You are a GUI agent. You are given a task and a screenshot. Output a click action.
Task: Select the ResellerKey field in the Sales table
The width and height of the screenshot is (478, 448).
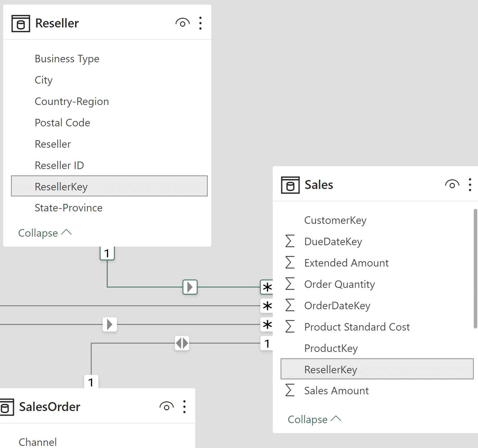(x=331, y=369)
